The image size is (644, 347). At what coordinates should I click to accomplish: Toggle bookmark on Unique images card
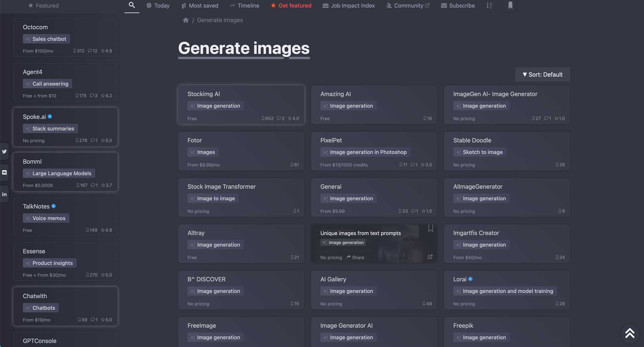pyautogui.click(x=430, y=228)
